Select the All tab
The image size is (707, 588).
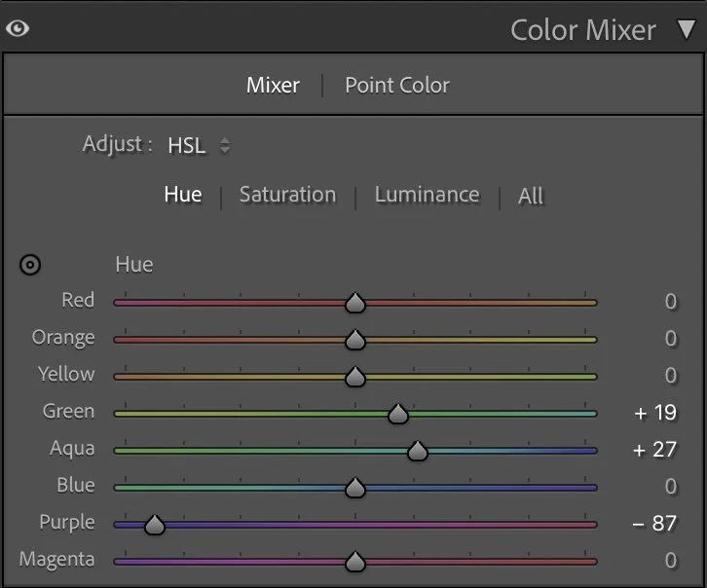[531, 196]
